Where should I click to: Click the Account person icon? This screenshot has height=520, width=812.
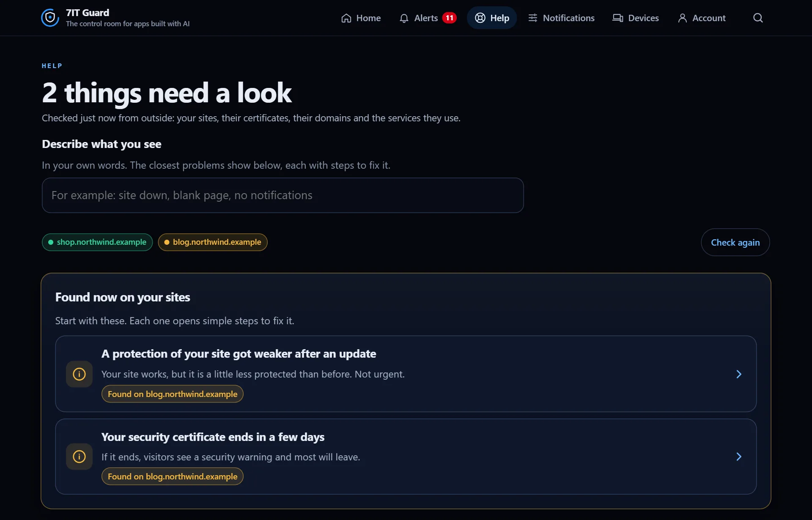pos(682,18)
